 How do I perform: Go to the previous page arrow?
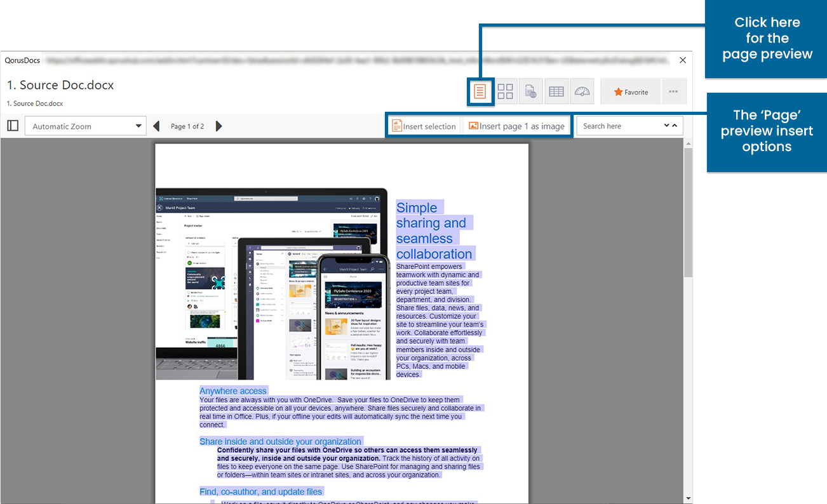[x=157, y=126]
